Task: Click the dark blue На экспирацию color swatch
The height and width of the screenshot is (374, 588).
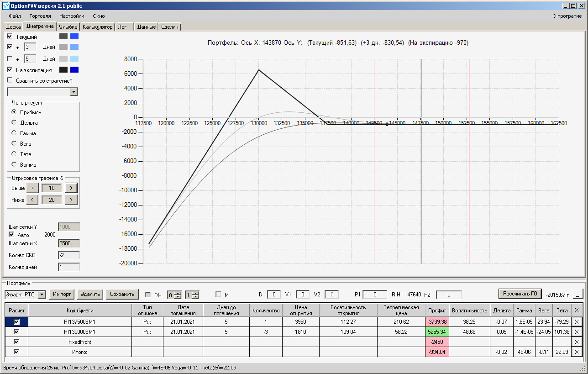Action: point(74,70)
